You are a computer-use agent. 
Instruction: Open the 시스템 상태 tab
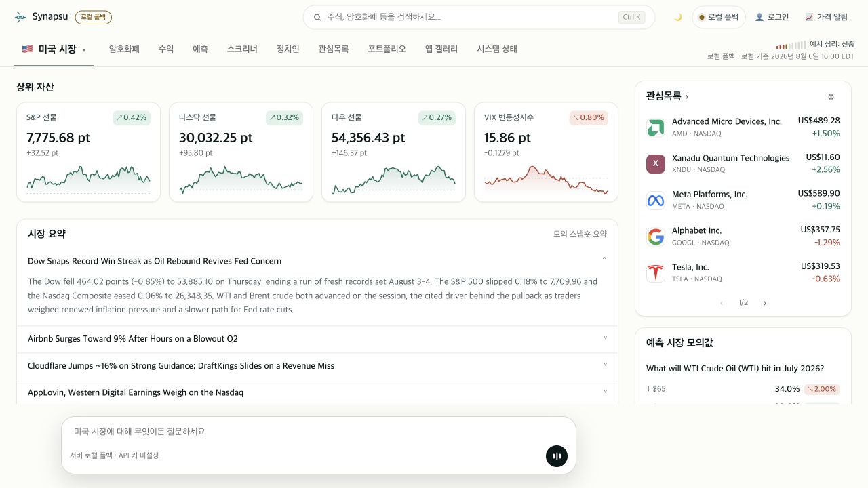point(497,49)
